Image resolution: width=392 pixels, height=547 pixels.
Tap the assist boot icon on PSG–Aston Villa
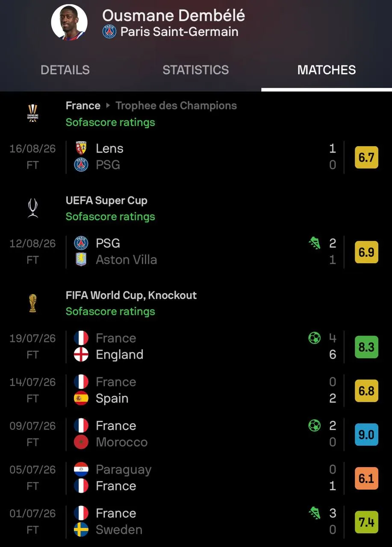coord(315,244)
